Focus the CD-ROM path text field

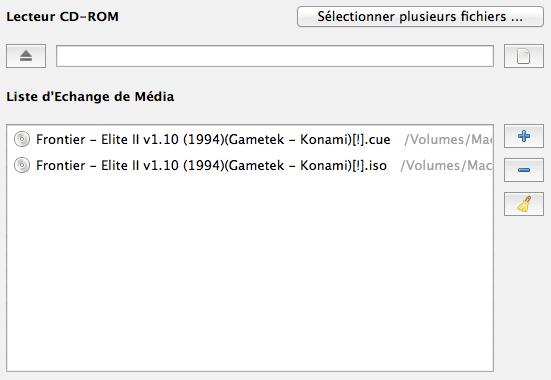click(275, 56)
